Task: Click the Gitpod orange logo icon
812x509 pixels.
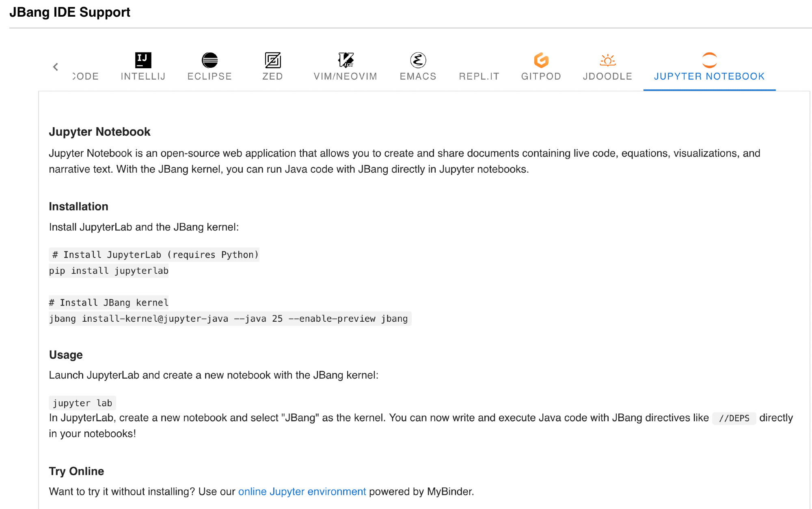Action: pos(541,60)
